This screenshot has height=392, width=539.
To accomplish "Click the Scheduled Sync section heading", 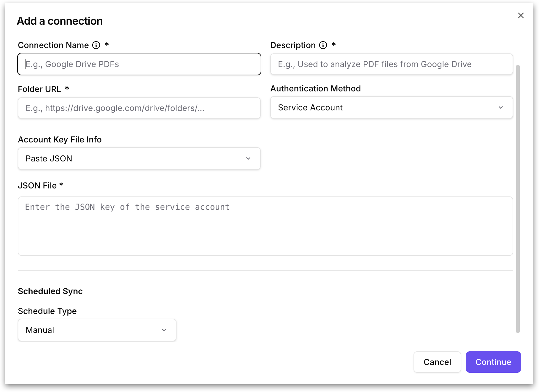I will click(x=50, y=291).
